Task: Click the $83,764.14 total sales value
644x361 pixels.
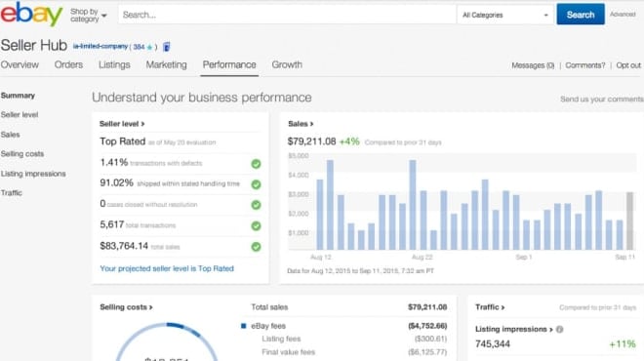Action: point(124,246)
